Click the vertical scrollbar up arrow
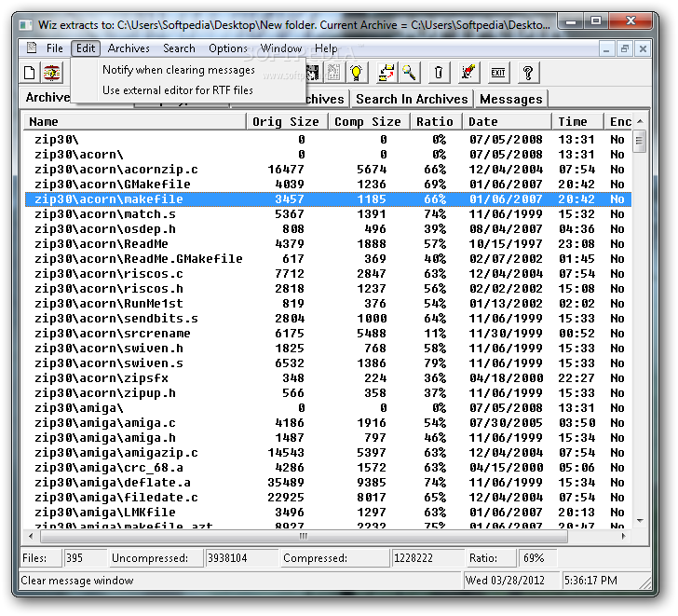The width and height of the screenshot is (678, 616). click(641, 121)
